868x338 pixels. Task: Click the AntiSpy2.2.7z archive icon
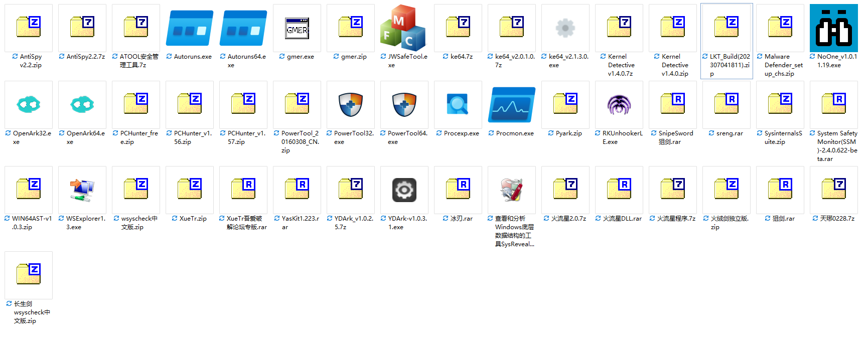[82, 28]
